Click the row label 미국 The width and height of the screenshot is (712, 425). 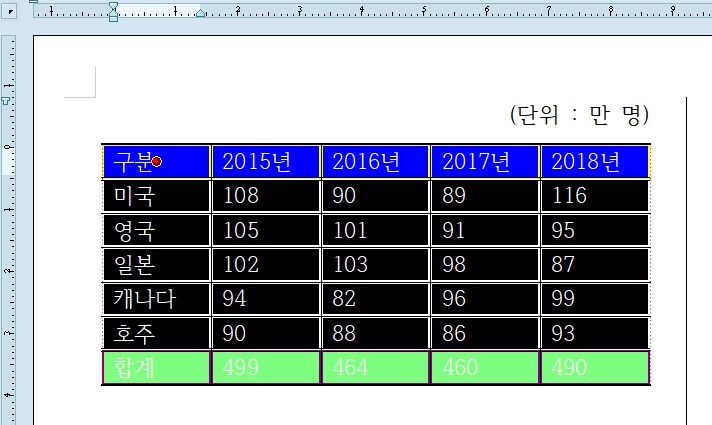coord(134,196)
